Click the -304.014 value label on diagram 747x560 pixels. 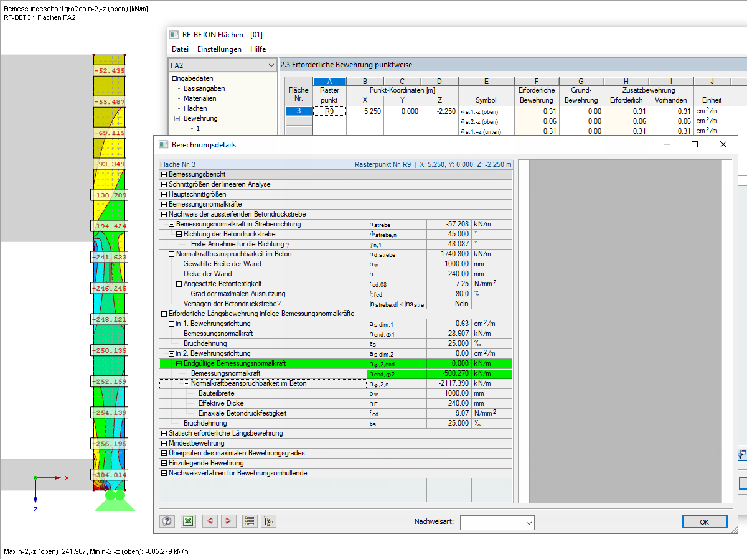(109, 475)
